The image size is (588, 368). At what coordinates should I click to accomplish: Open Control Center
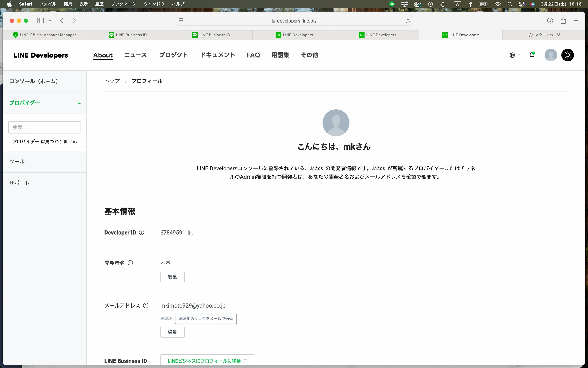(x=522, y=4)
